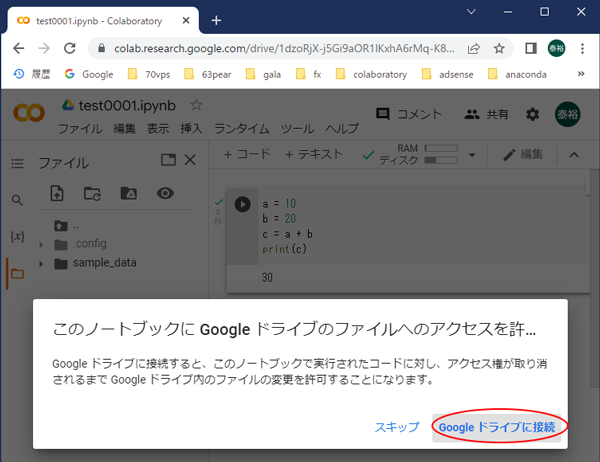Image resolution: width=600 pixels, height=462 pixels.
Task: Add a code cell with + コード
Action: pos(247,154)
